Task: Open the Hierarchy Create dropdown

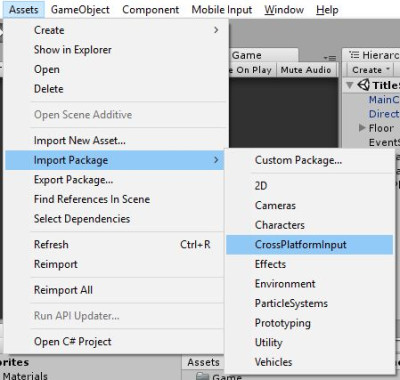Action: (x=370, y=70)
